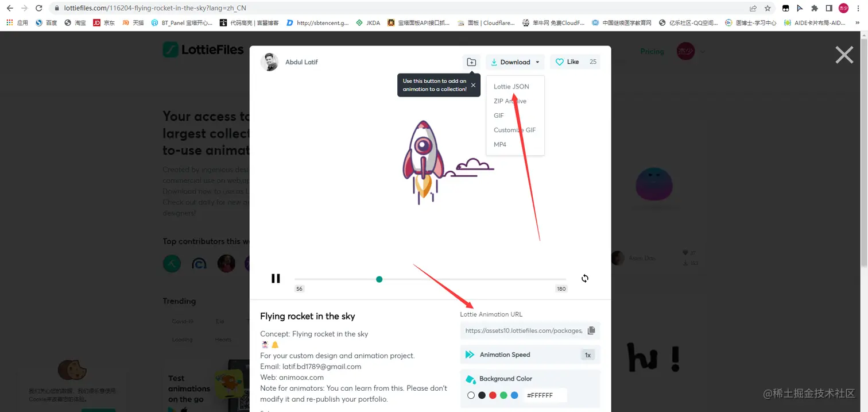Open the 面板 | Cloudflare bookmark
Image resolution: width=868 pixels, height=412 pixels.
pyautogui.click(x=486, y=23)
